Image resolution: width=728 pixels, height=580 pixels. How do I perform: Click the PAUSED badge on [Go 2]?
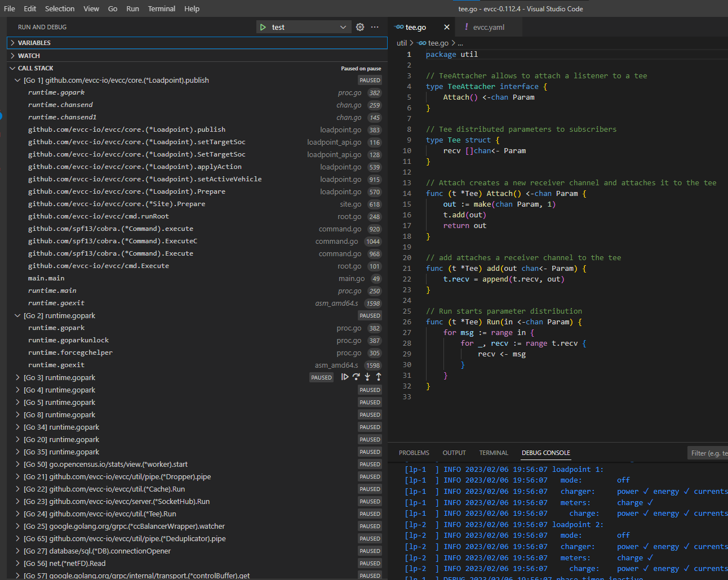(x=370, y=315)
